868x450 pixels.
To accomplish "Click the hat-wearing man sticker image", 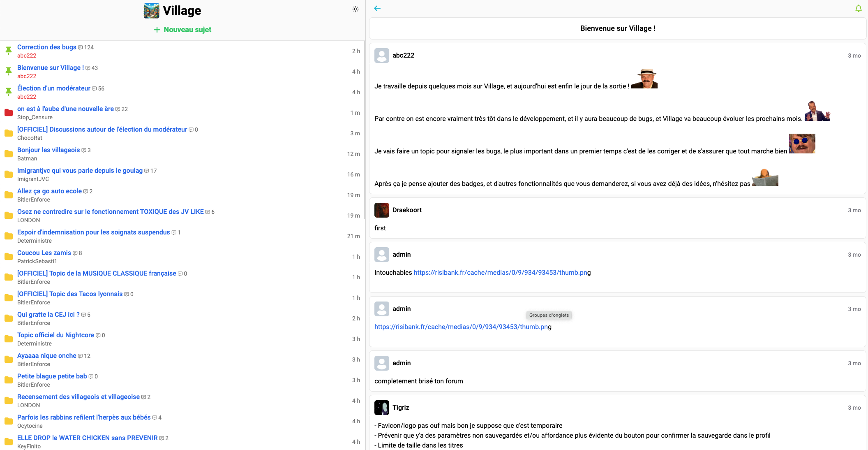I will click(x=644, y=79).
